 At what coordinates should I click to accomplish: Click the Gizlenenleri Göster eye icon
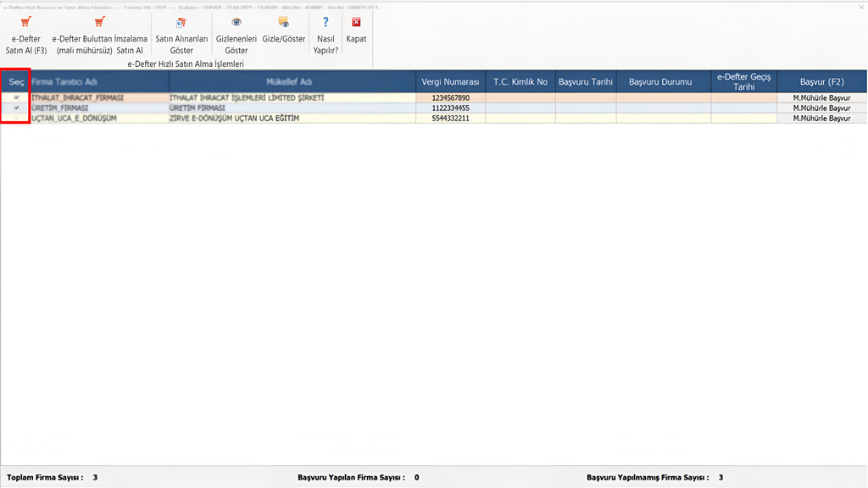236,22
